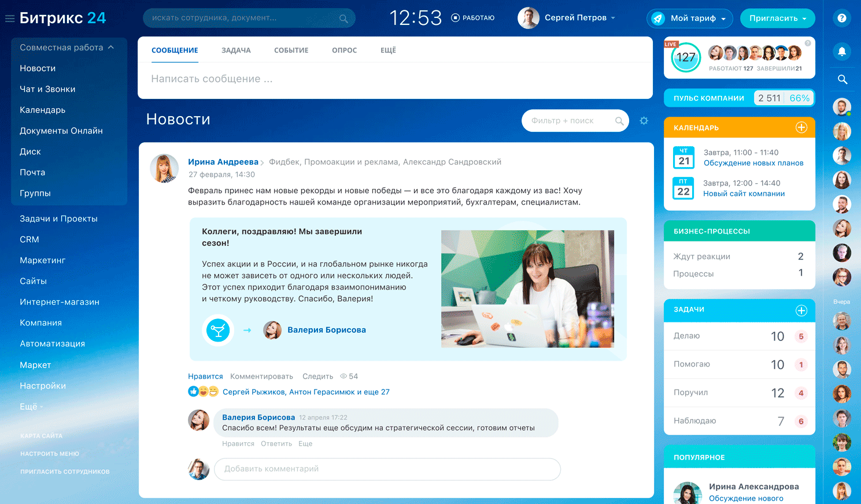Open the hamburger menu next to Битрикс 24
This screenshot has width=861, height=504.
[9, 18]
